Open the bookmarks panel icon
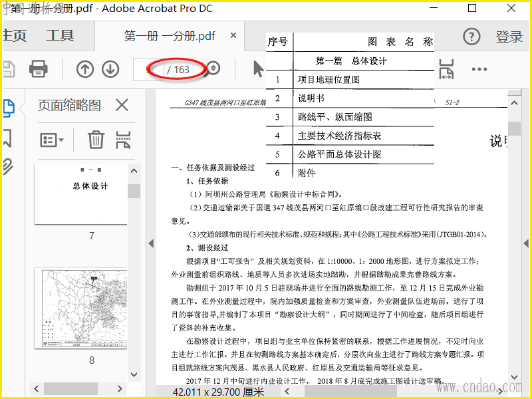The image size is (532, 399). click(x=7, y=138)
